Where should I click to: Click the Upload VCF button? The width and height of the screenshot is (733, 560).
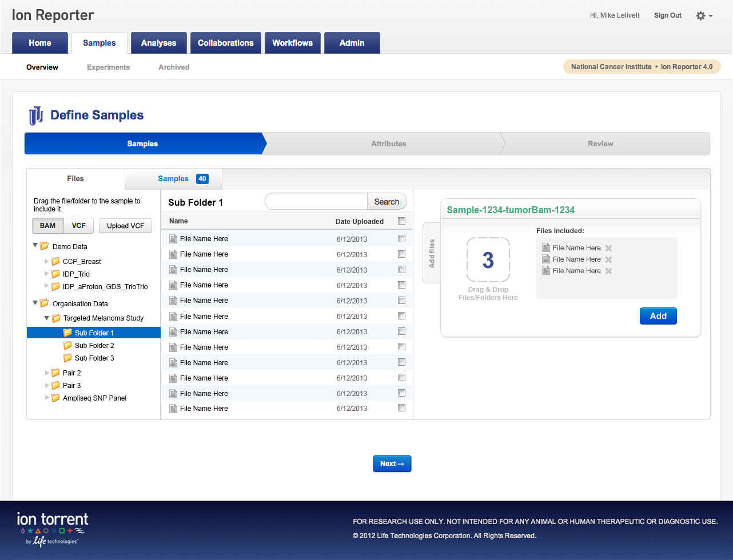(125, 226)
